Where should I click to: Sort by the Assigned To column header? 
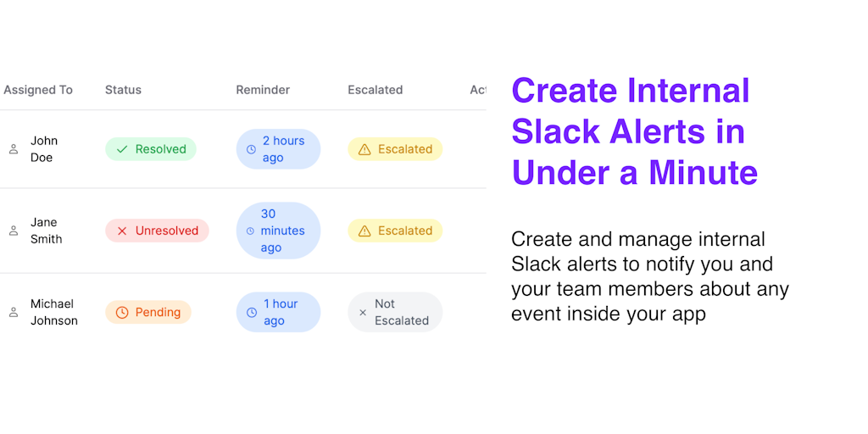coord(38,90)
